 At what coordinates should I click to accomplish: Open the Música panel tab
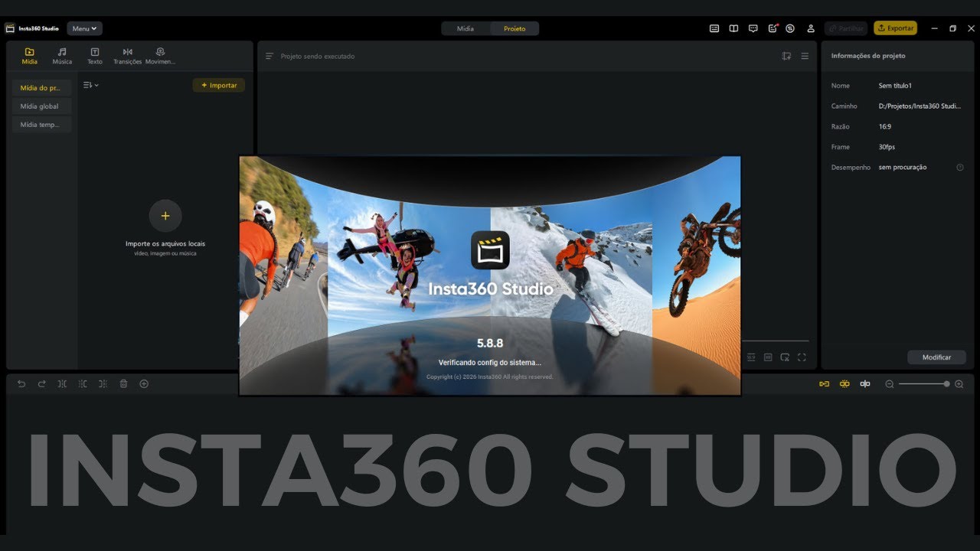pyautogui.click(x=62, y=56)
